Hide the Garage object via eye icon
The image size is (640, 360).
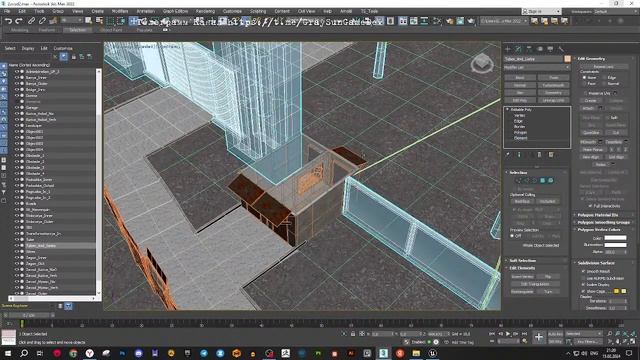click(17, 108)
